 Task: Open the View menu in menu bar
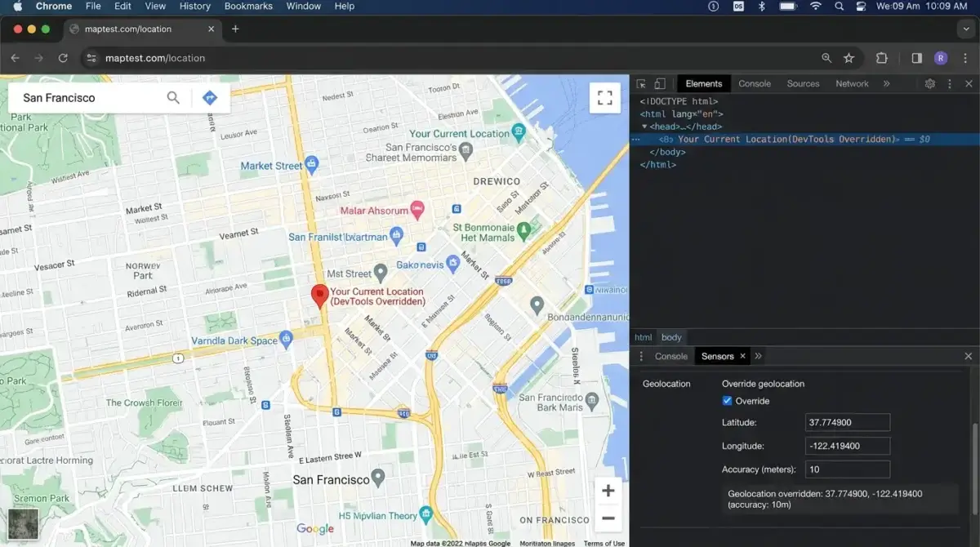point(155,6)
